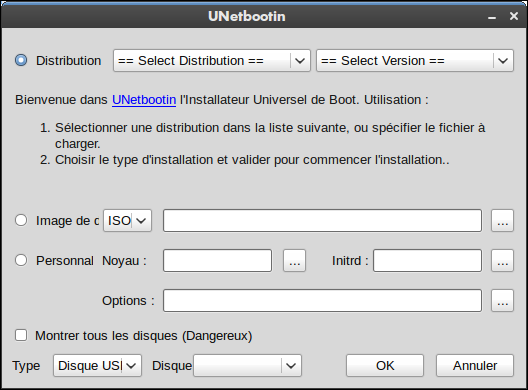Browse for an Initrd file
Screen dimensions: 528x390
[502, 260]
